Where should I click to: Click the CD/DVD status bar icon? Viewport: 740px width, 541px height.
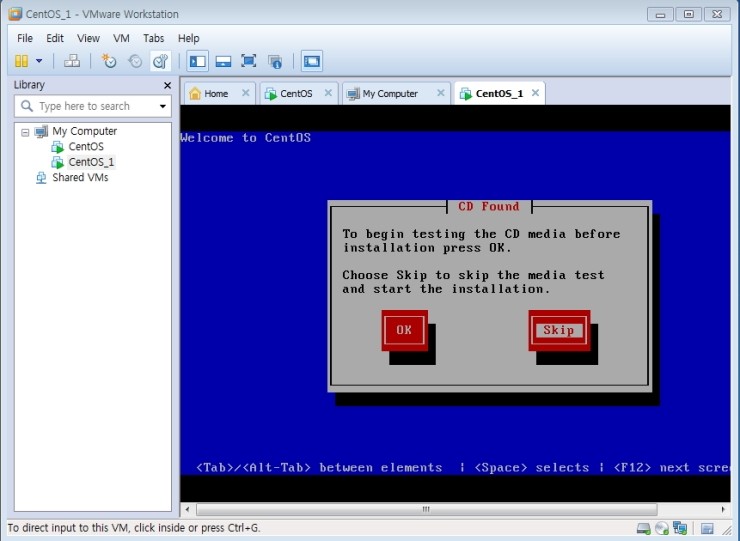(662, 528)
